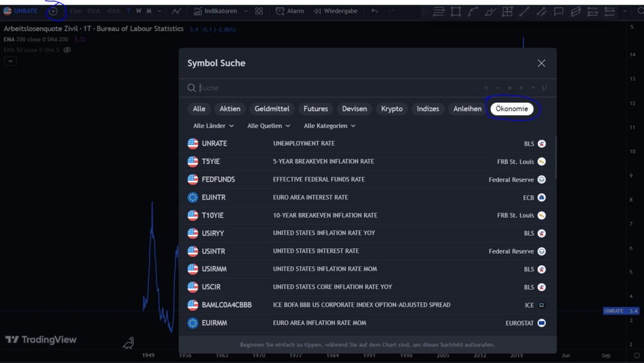
Task: Choose the Aktien category tab
Action: [x=230, y=109]
